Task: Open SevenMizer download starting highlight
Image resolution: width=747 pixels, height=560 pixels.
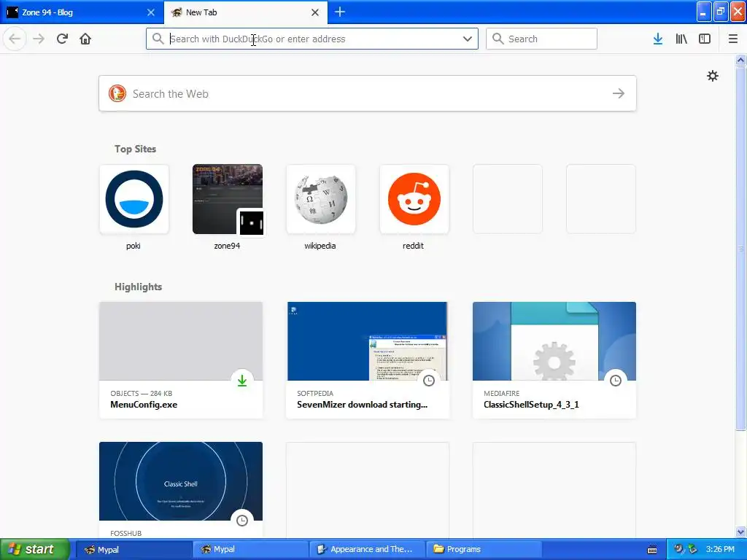Action: point(368,360)
